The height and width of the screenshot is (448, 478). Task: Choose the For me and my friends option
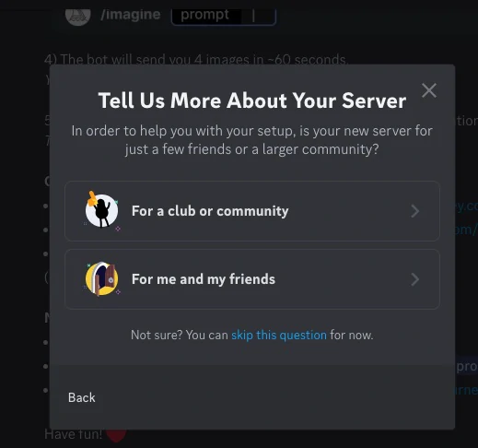252,279
